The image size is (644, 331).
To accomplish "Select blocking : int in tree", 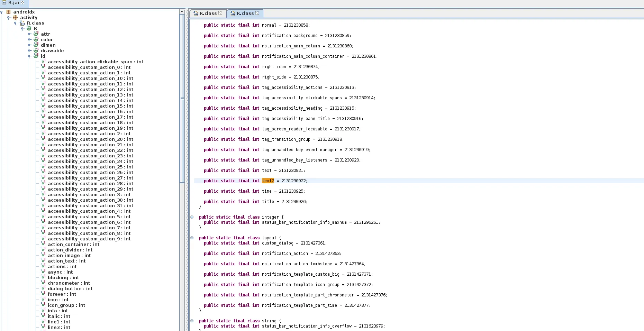I will click(63, 277).
